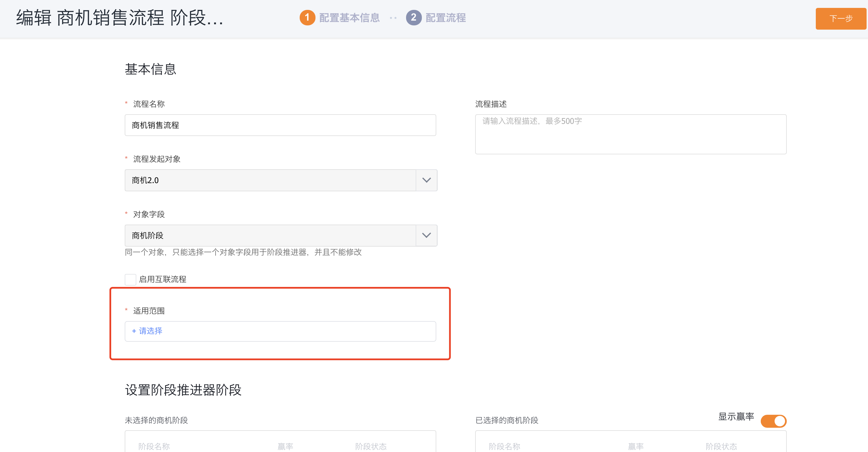Expand the 流程发起对象 chevron arrow
This screenshot has width=868, height=452.
[427, 180]
